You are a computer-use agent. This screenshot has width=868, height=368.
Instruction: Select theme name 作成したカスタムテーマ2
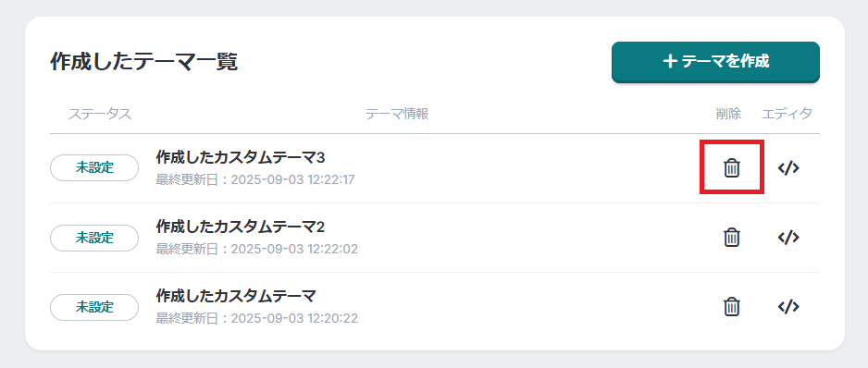click(241, 227)
